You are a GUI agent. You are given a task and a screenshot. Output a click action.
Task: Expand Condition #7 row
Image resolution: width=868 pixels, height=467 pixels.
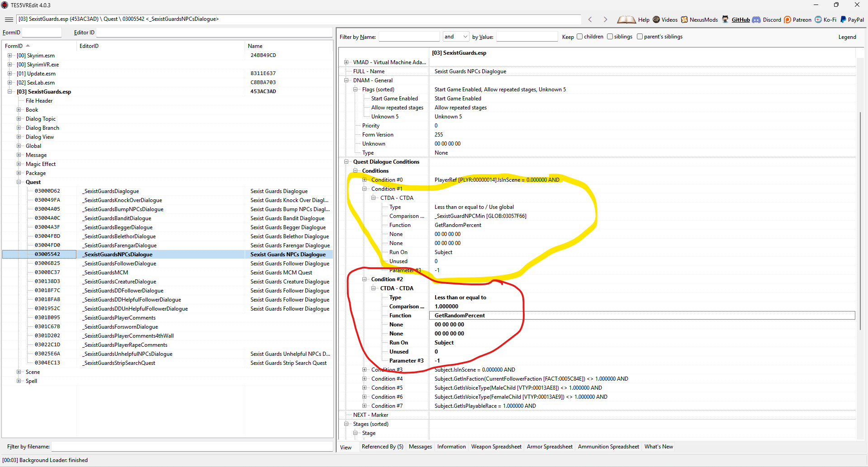pyautogui.click(x=365, y=406)
